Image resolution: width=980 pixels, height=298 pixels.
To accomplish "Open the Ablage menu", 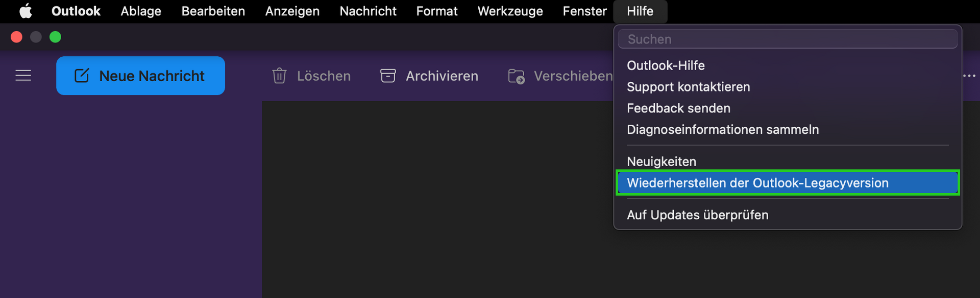I will pyautogui.click(x=141, y=11).
